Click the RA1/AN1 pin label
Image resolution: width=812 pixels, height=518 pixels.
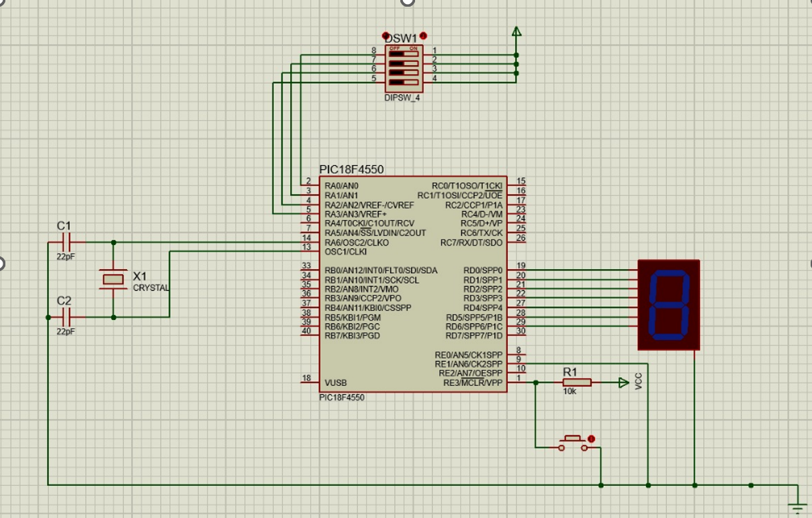[341, 195]
